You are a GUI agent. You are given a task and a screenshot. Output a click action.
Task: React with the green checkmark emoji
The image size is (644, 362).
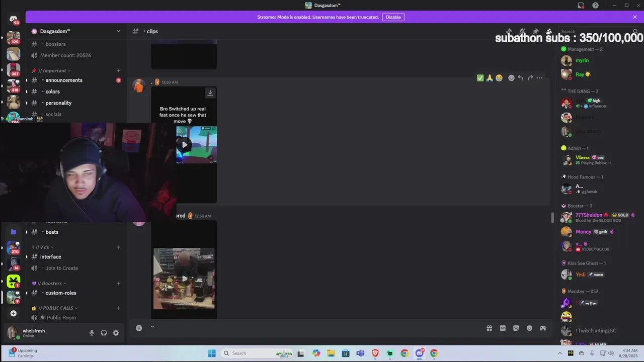click(x=480, y=78)
